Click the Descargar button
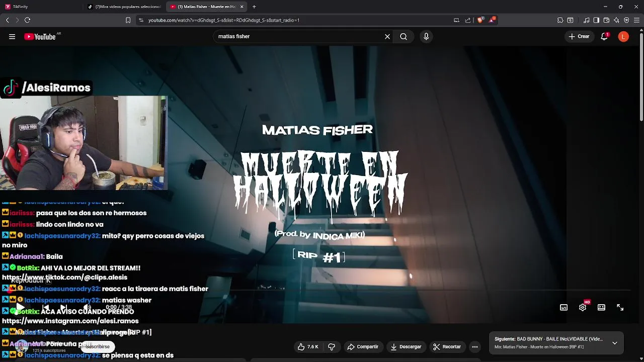The image size is (644, 362). [x=406, y=347]
